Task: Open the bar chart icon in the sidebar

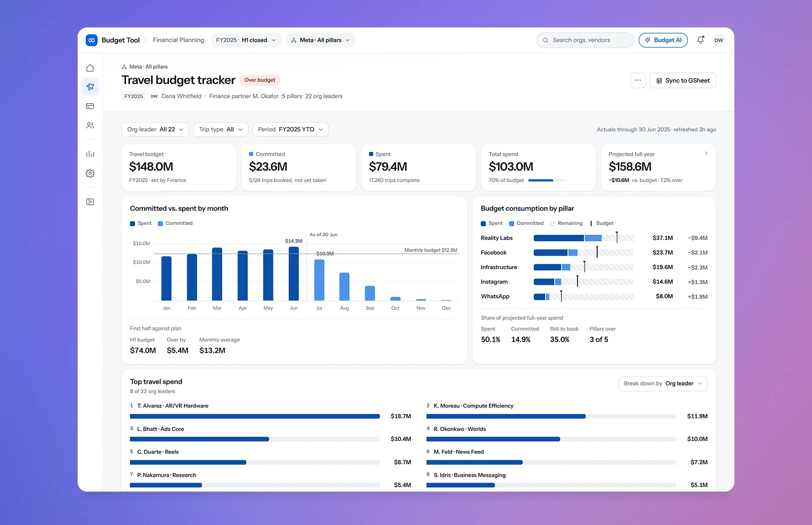Action: click(90, 154)
